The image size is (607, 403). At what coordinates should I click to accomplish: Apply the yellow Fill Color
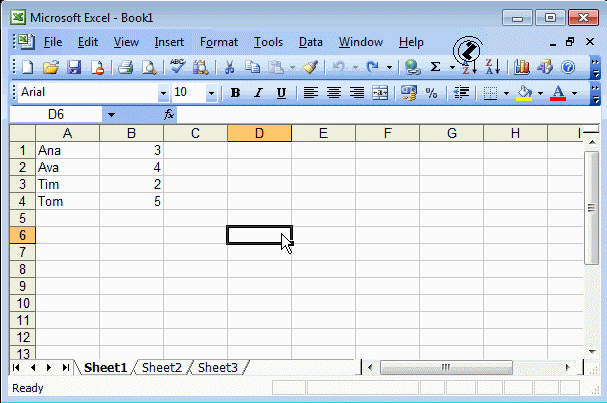[x=523, y=93]
